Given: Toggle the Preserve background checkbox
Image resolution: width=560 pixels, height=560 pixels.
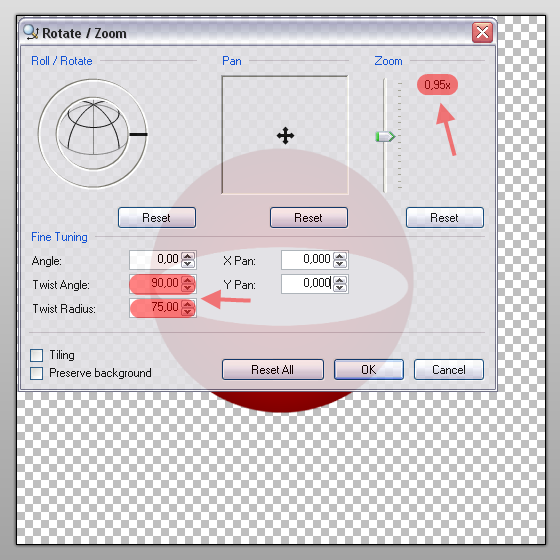Looking at the screenshot, I should coord(37,373).
